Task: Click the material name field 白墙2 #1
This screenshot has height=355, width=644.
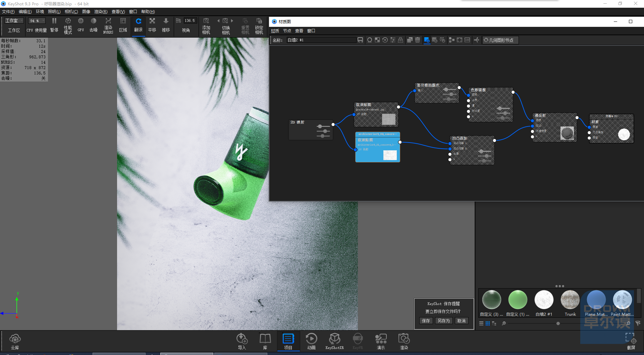Action: pyautogui.click(x=321, y=40)
